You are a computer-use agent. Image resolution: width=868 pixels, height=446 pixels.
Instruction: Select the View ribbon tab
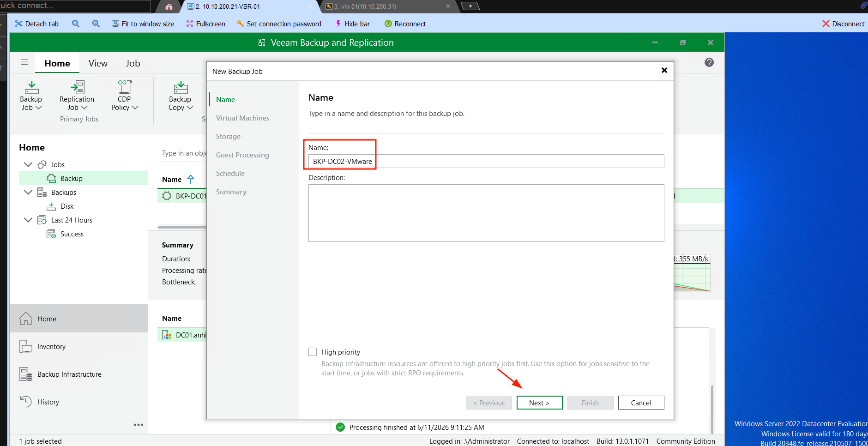pos(98,63)
